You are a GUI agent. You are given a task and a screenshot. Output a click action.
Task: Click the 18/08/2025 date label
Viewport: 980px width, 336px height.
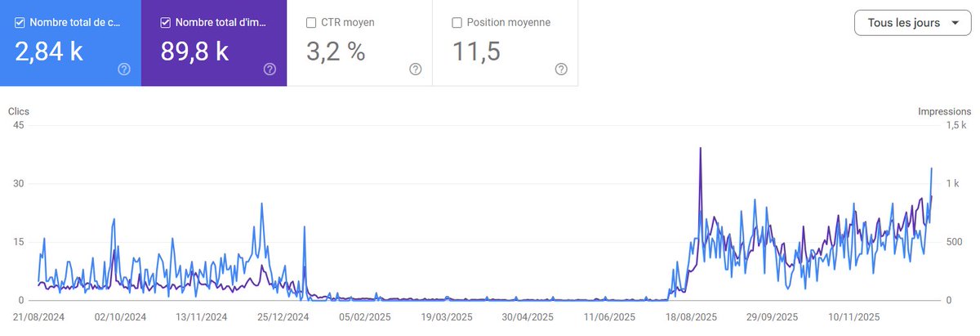(691, 316)
